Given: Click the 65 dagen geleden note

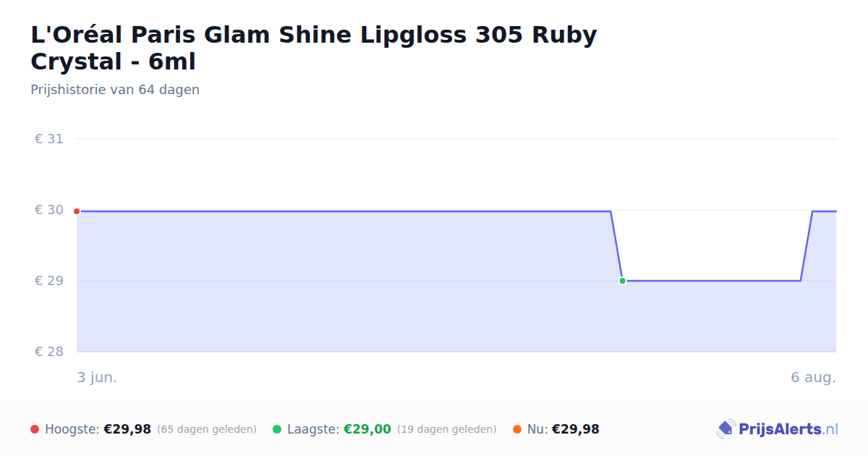Looking at the screenshot, I should coord(207,429).
